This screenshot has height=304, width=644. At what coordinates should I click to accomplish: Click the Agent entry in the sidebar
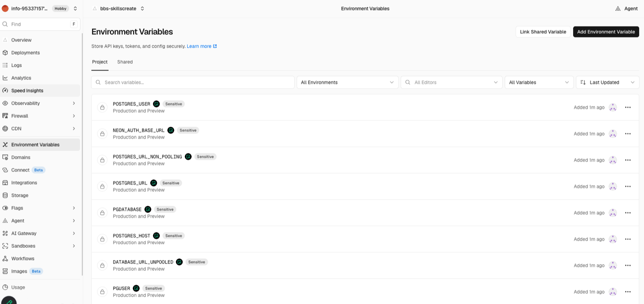click(40, 221)
